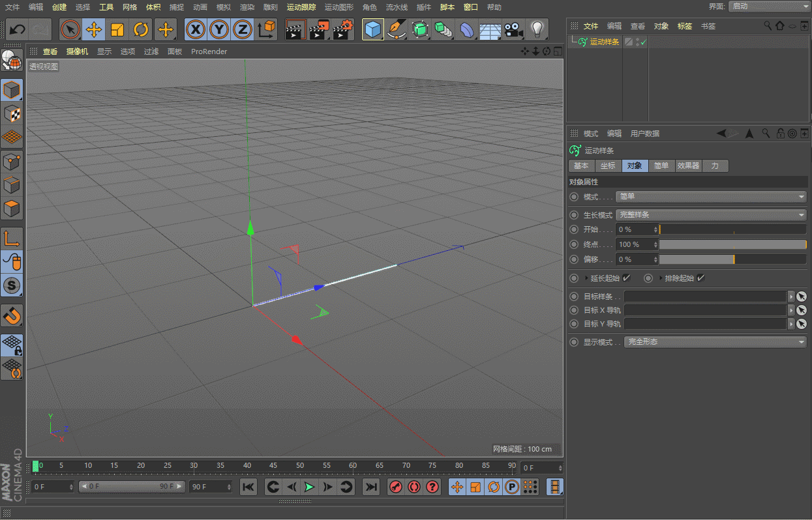Toggle Autokeying button
812x520 pixels.
tap(414, 487)
